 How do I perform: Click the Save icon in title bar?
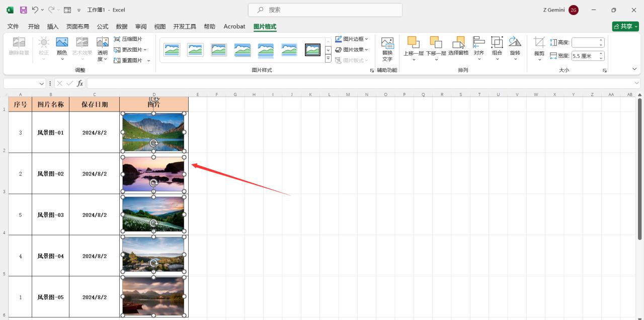(x=23, y=10)
